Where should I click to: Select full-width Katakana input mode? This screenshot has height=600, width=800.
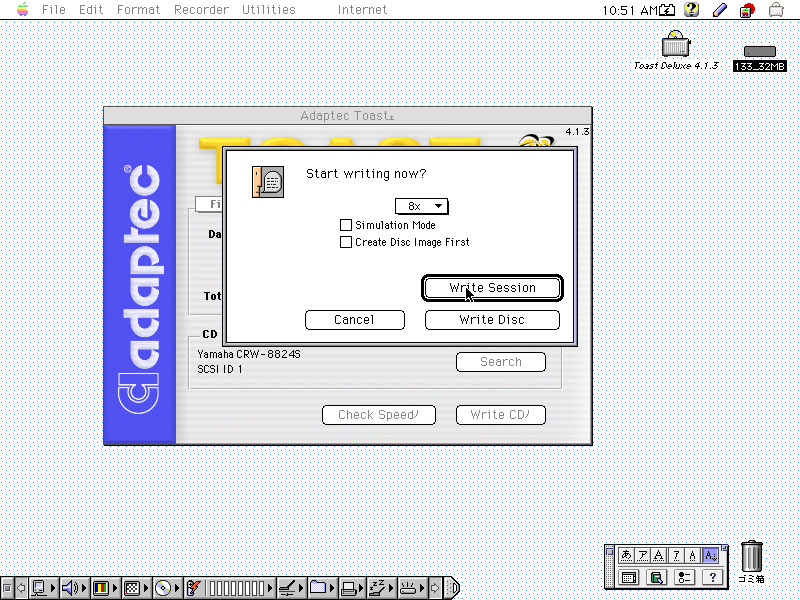tap(643, 555)
